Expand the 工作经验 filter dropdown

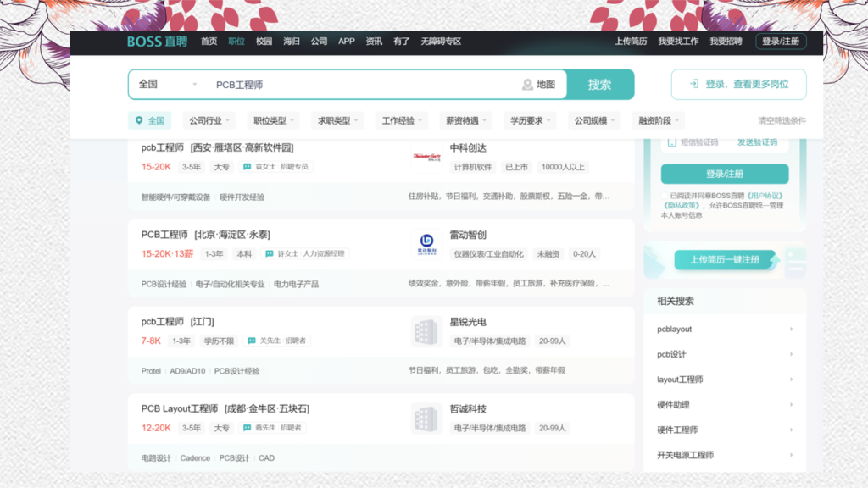point(403,120)
